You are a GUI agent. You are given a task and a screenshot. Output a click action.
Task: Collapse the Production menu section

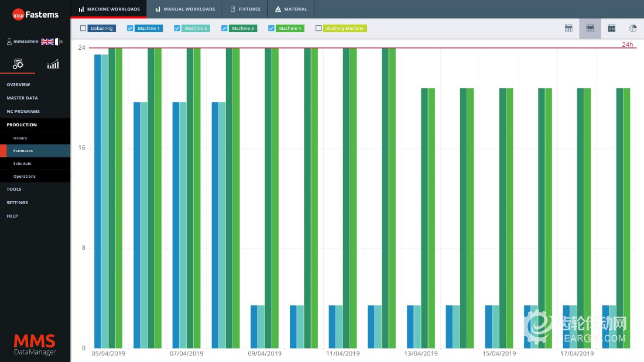coord(22,125)
